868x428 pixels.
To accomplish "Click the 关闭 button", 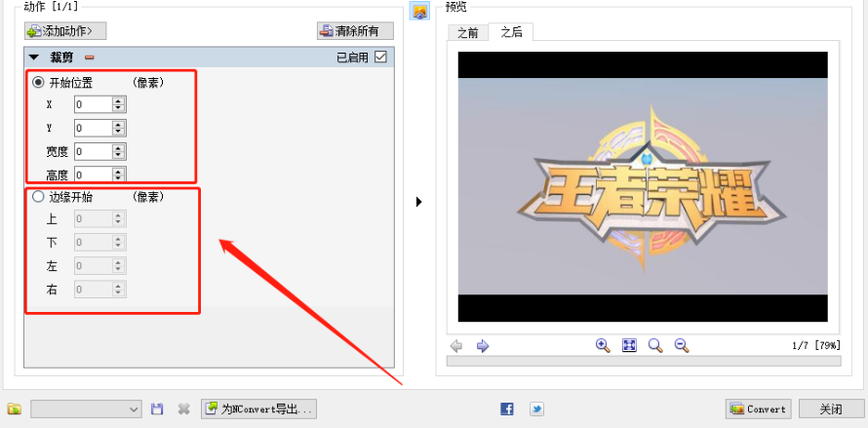I will click(x=832, y=409).
